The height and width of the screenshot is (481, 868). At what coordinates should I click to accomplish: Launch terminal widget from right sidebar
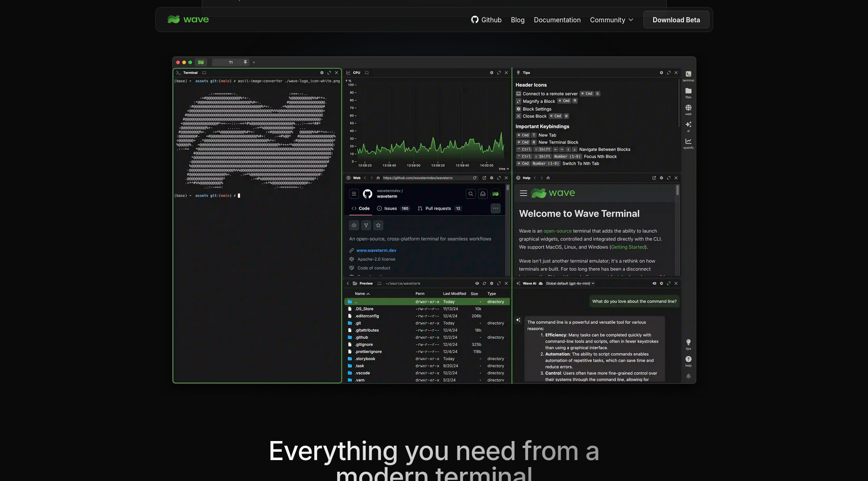click(688, 76)
